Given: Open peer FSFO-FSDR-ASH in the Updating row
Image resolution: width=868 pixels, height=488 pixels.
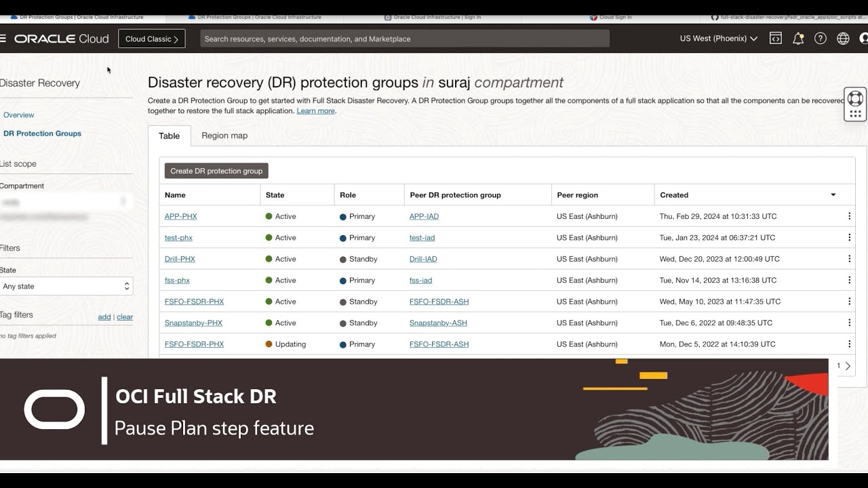Looking at the screenshot, I should click(439, 344).
